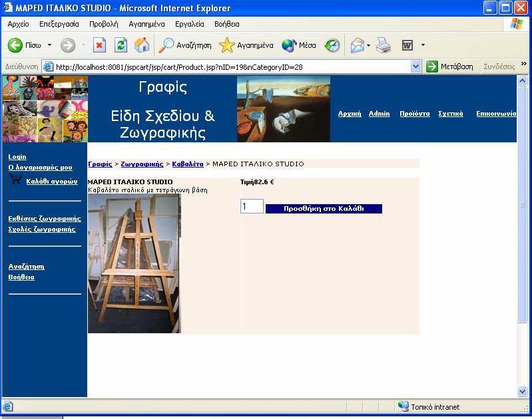Viewport: 532px width, 419px height.
Task: Open the Αρχείο menu
Action: (x=18, y=24)
